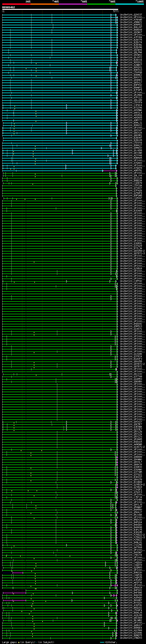This screenshot has height=644, width=146.
Task: Click UniRef100_Q5JMD6 hit name
Action: point(131,95)
